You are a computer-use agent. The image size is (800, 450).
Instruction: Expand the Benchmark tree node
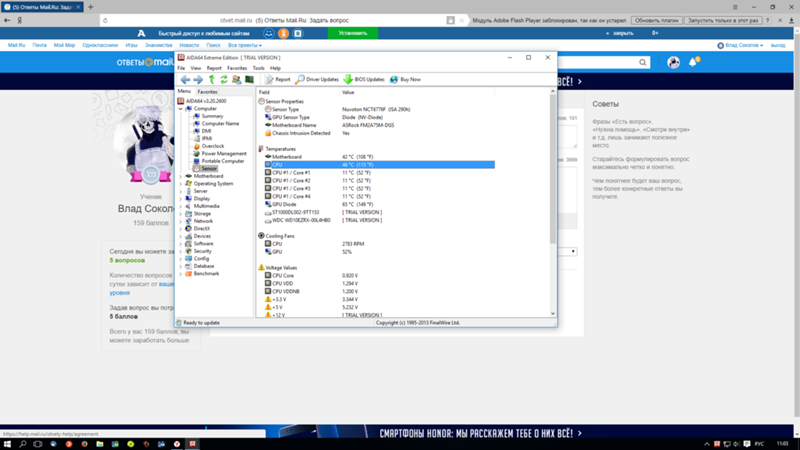181,274
